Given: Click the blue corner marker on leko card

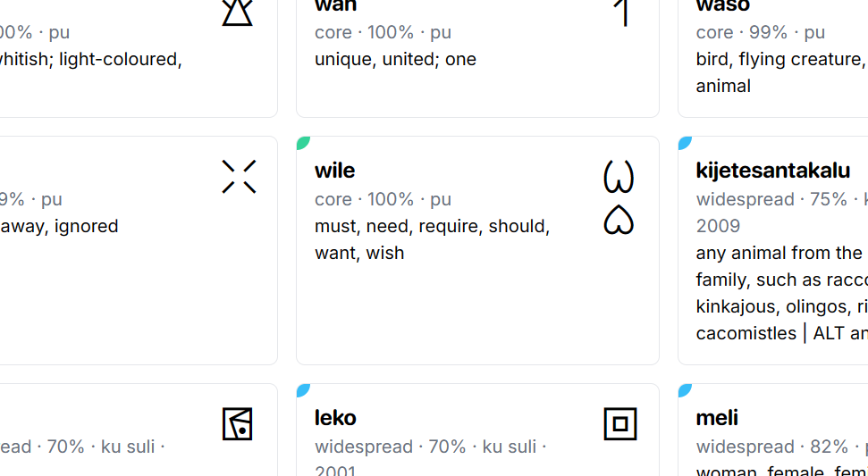Looking at the screenshot, I should click(x=303, y=390).
